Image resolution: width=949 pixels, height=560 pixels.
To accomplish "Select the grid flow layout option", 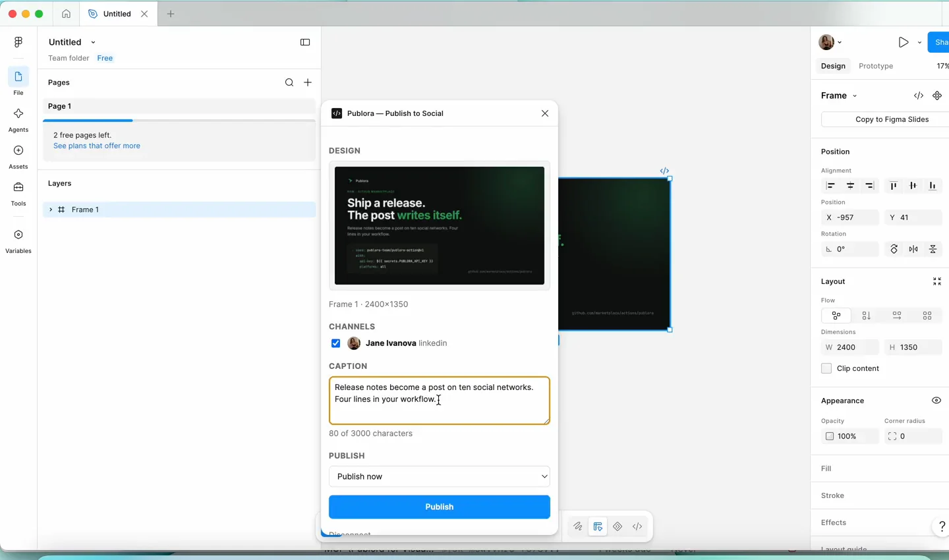I will coord(927,316).
